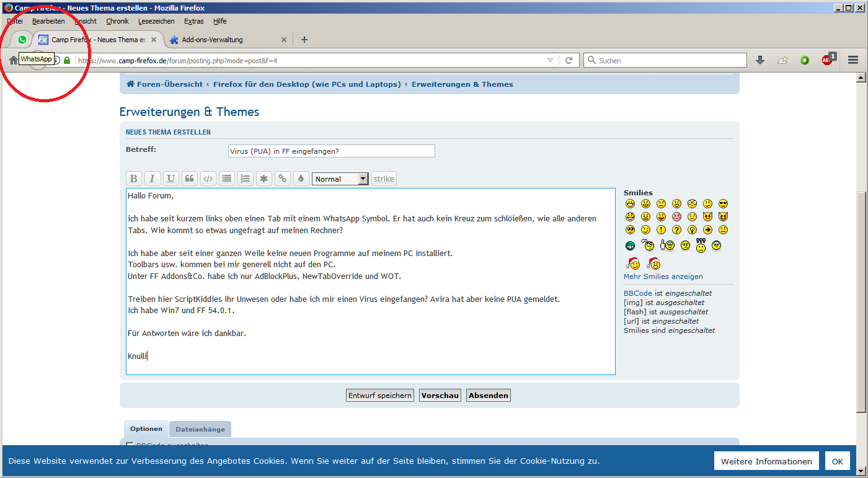Insert the light bulb idea smiley
The height and width of the screenshot is (478, 868).
(x=692, y=230)
